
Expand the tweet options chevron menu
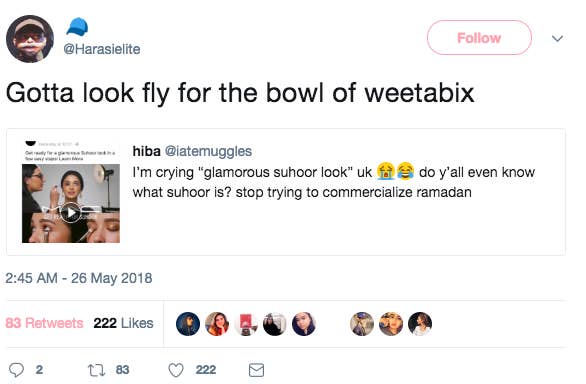[557, 38]
